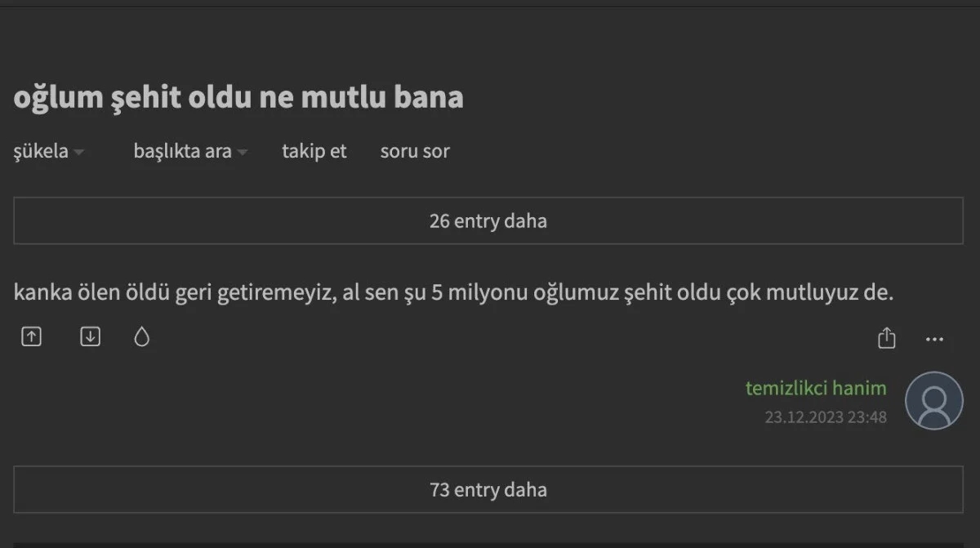The width and height of the screenshot is (980, 548).
Task: Favorite the entry using the droplet icon
Action: pyautogui.click(x=142, y=337)
